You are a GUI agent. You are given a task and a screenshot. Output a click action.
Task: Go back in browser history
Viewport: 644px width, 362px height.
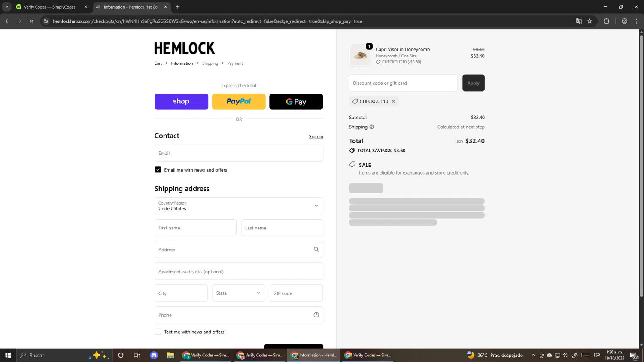[x=7, y=21]
